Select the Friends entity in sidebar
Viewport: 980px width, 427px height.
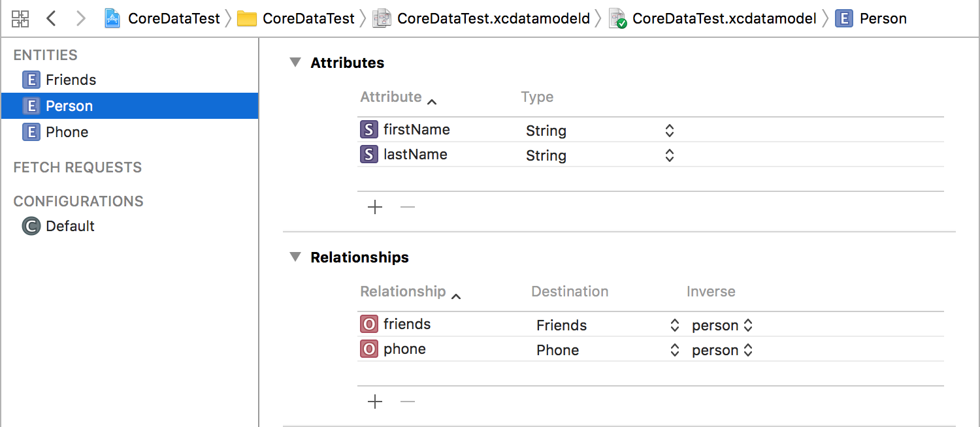pyautogui.click(x=71, y=80)
